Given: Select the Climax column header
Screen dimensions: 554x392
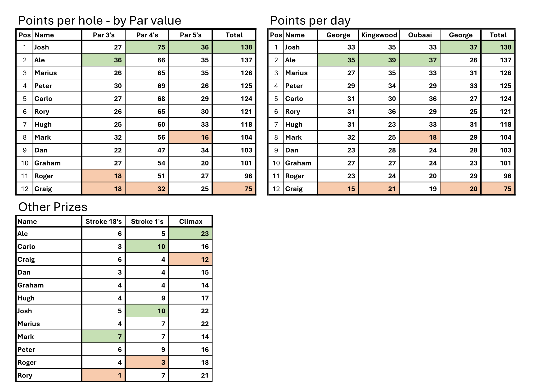Looking at the screenshot, I should [x=190, y=221].
